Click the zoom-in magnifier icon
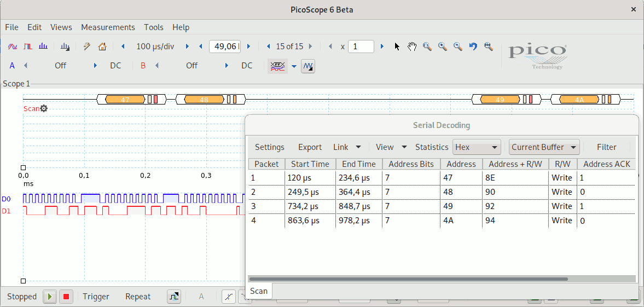 442,47
